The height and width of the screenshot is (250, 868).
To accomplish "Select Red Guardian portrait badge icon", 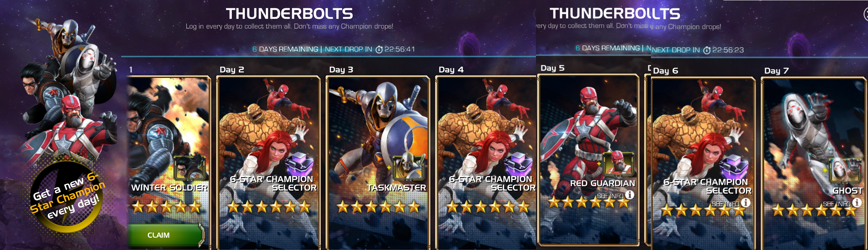I will 619,163.
